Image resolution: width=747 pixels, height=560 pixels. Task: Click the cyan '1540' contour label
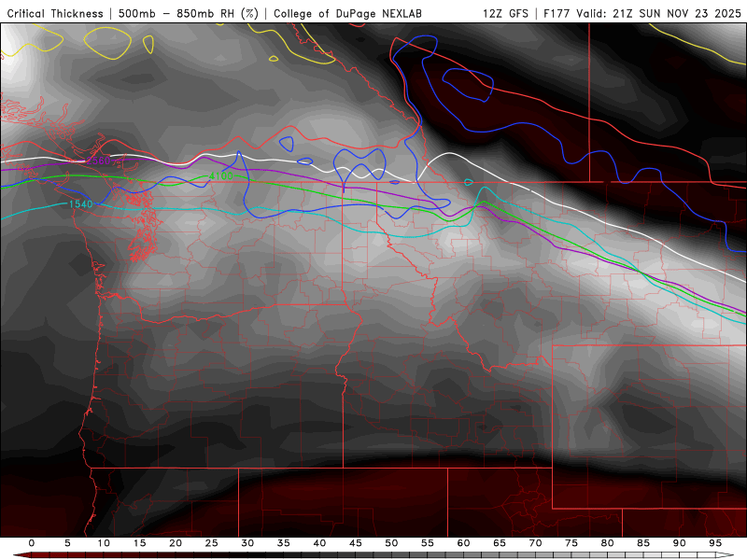coord(81,204)
